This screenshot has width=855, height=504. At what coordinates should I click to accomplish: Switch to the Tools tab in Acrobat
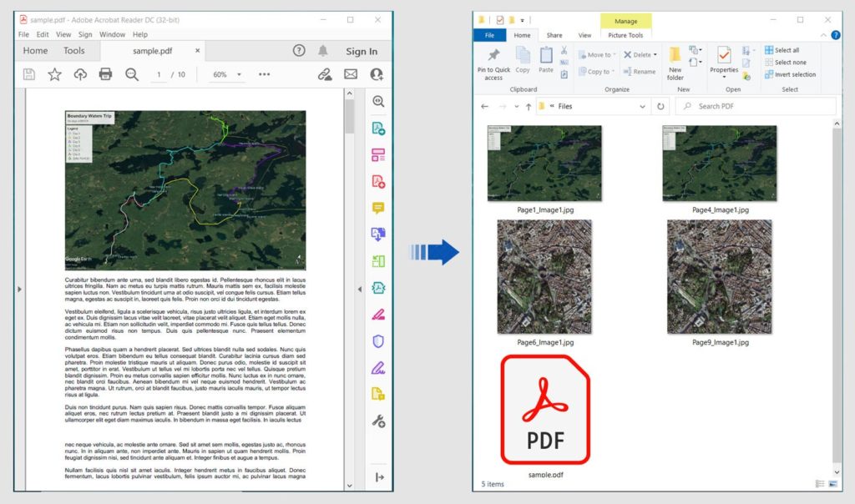point(75,50)
